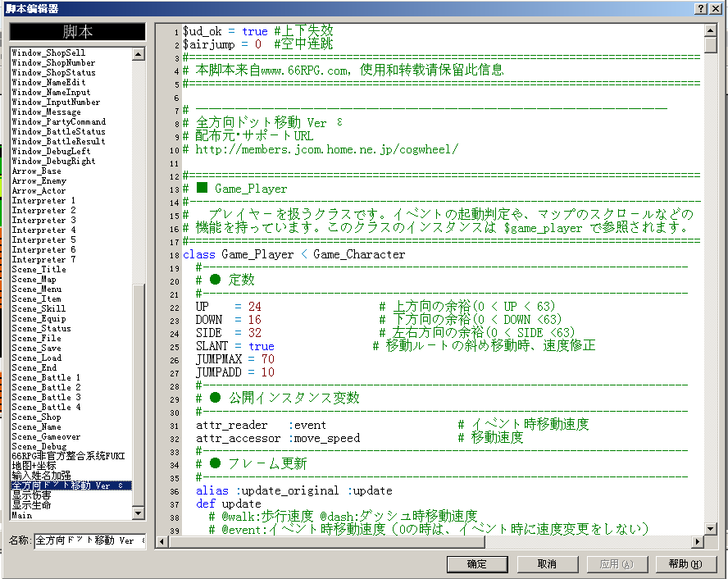Click the 确定 (OK) button
728x579 pixels.
(x=477, y=564)
